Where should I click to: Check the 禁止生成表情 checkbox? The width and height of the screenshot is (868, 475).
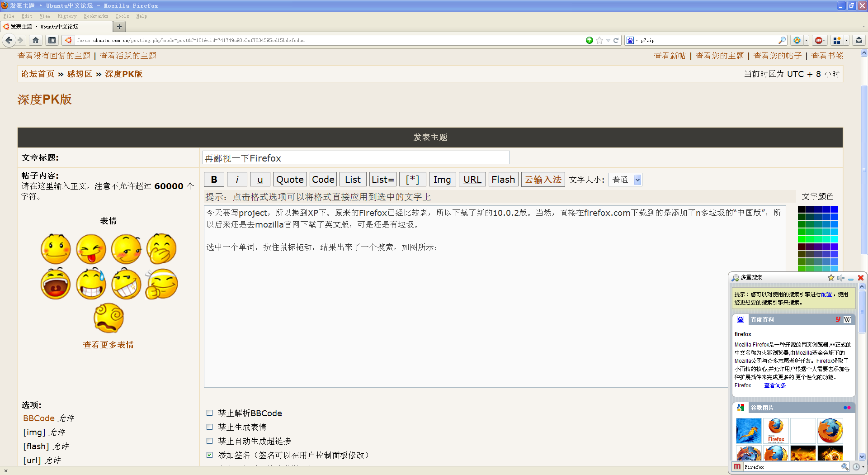pyautogui.click(x=209, y=427)
